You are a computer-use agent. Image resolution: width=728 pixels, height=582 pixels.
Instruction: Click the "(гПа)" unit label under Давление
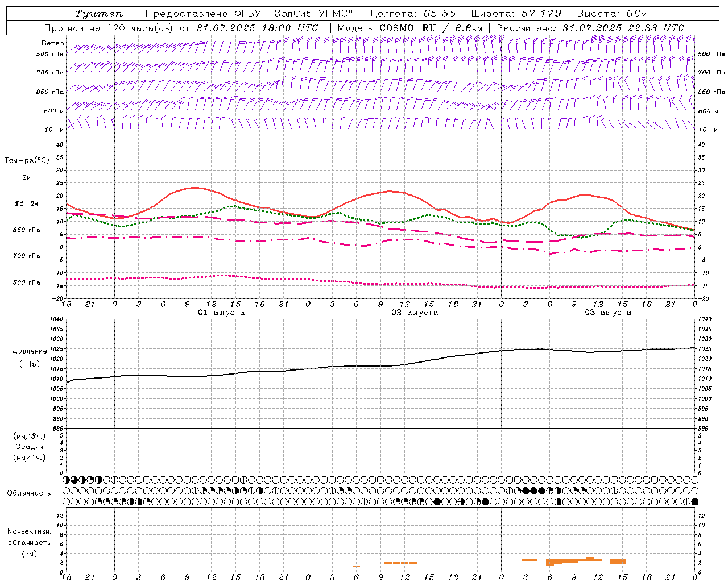pos(30,364)
